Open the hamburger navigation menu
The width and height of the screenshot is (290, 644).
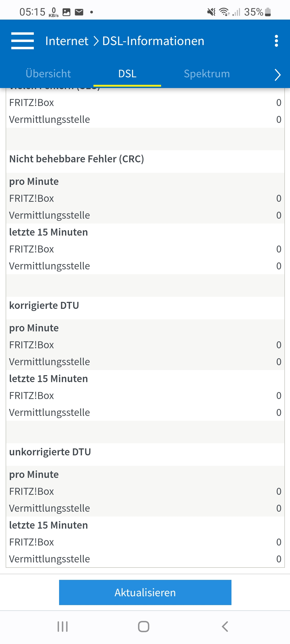pyautogui.click(x=23, y=41)
